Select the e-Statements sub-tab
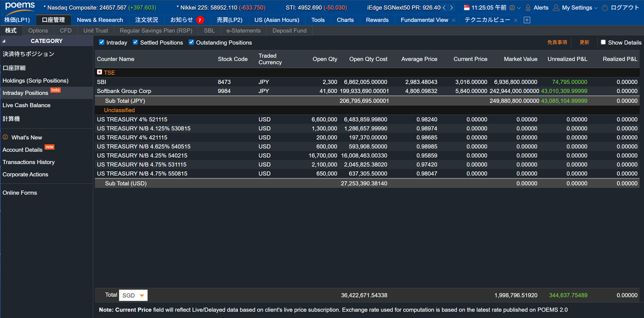The width and height of the screenshot is (644, 318). tap(244, 31)
